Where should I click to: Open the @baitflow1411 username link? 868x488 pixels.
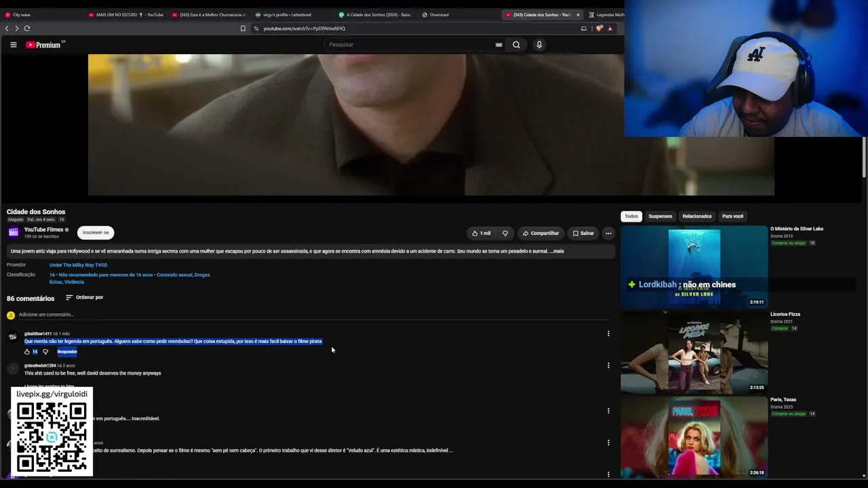click(x=38, y=333)
